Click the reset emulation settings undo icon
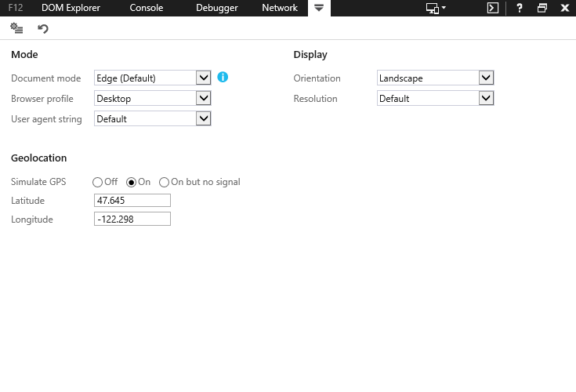The height and width of the screenshot is (392, 576). pyautogui.click(x=43, y=28)
